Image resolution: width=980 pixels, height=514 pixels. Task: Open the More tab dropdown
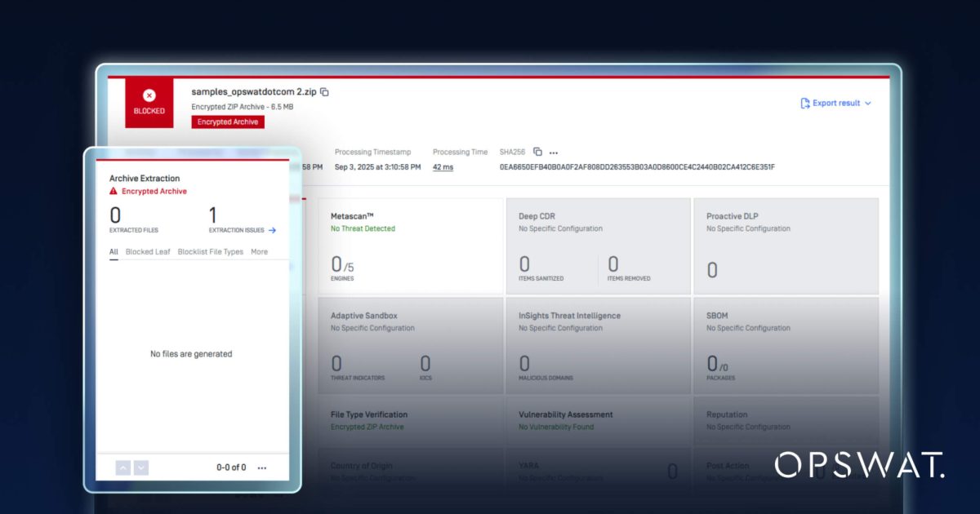click(259, 252)
